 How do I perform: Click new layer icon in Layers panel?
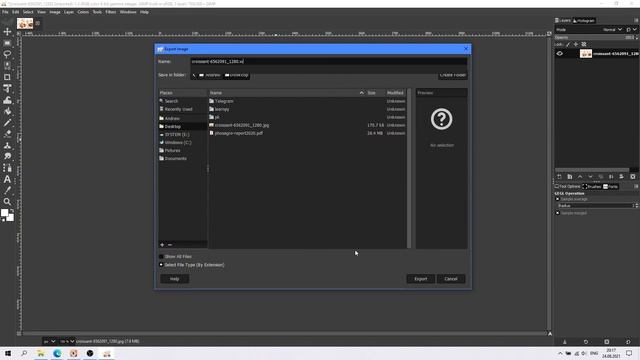559,176
